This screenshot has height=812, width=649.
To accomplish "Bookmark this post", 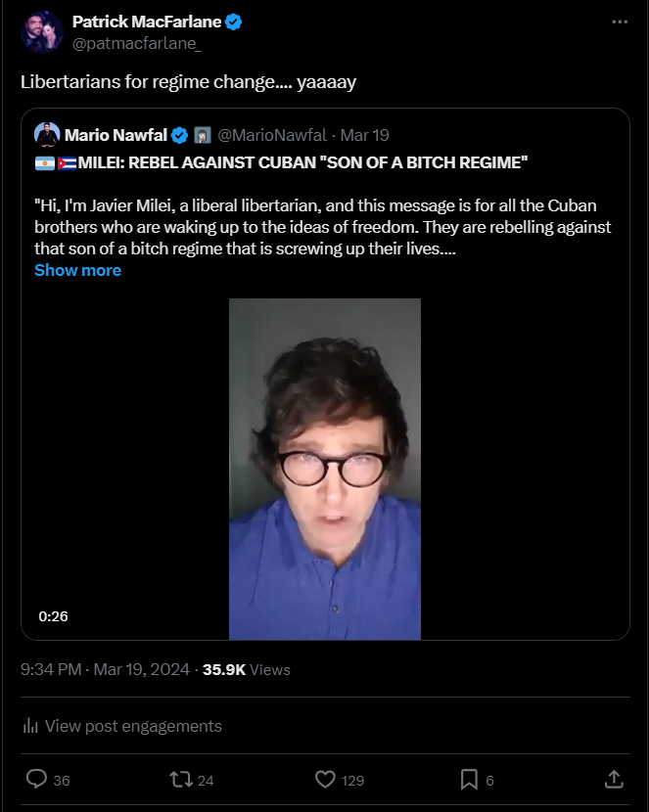I will [x=469, y=779].
